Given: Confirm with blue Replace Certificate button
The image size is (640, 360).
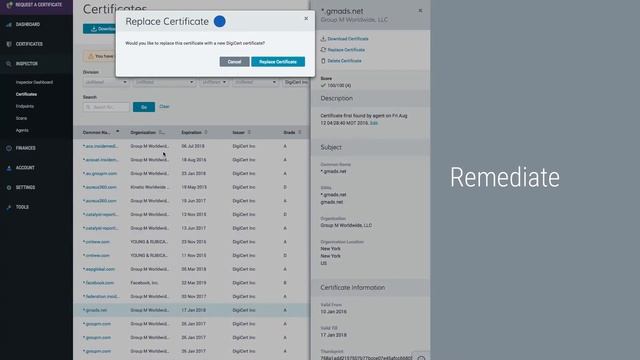Looking at the screenshot, I should click(278, 62).
